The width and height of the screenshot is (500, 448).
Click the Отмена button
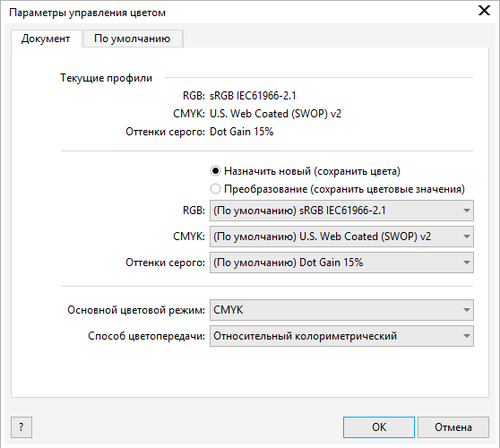click(x=453, y=427)
